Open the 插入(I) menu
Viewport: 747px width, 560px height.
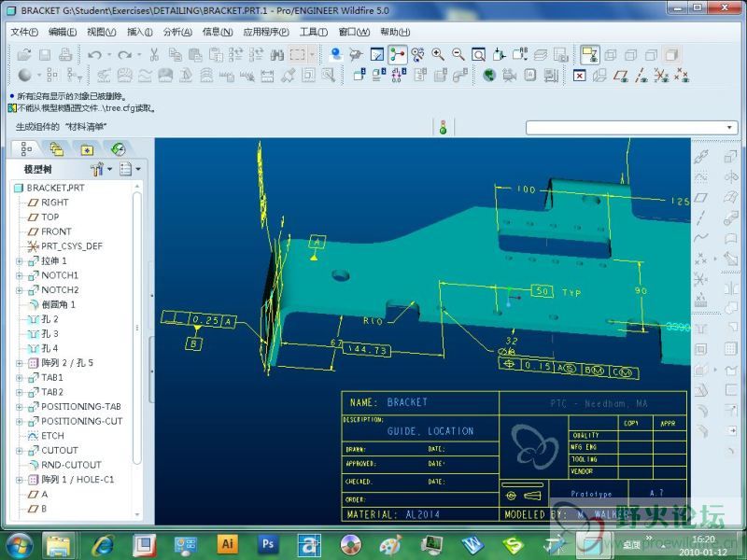139,32
